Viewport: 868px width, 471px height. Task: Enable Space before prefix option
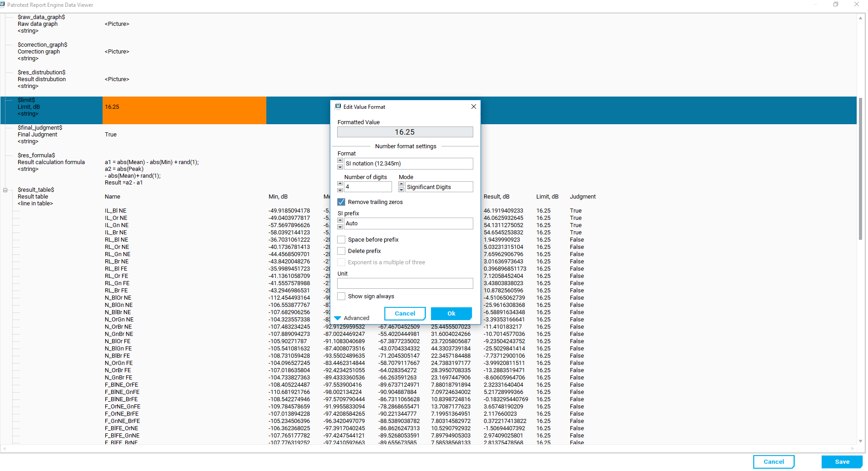[x=341, y=240]
